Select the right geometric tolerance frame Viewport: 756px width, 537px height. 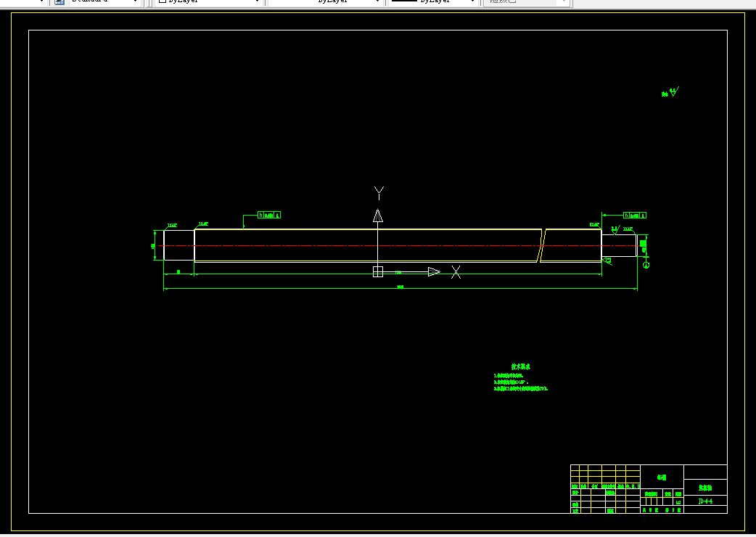click(x=635, y=216)
